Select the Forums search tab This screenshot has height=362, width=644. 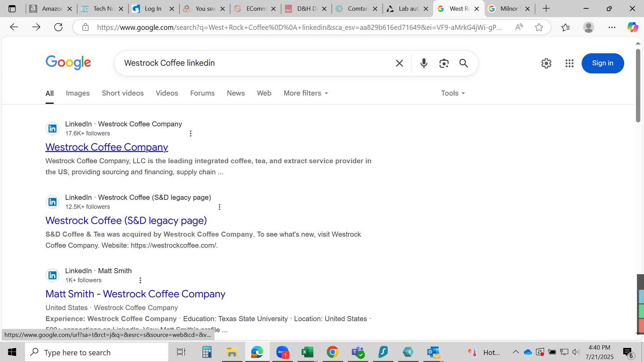pos(202,93)
